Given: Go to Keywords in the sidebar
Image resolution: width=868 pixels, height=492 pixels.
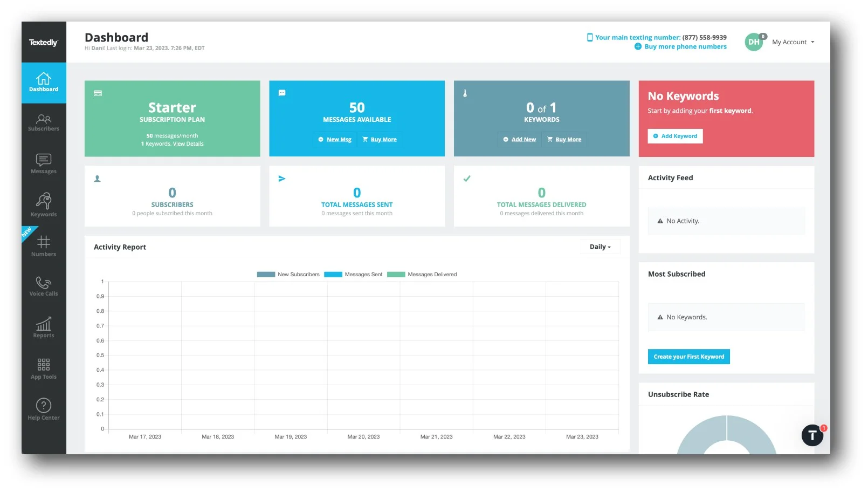Looking at the screenshot, I should click(x=44, y=205).
